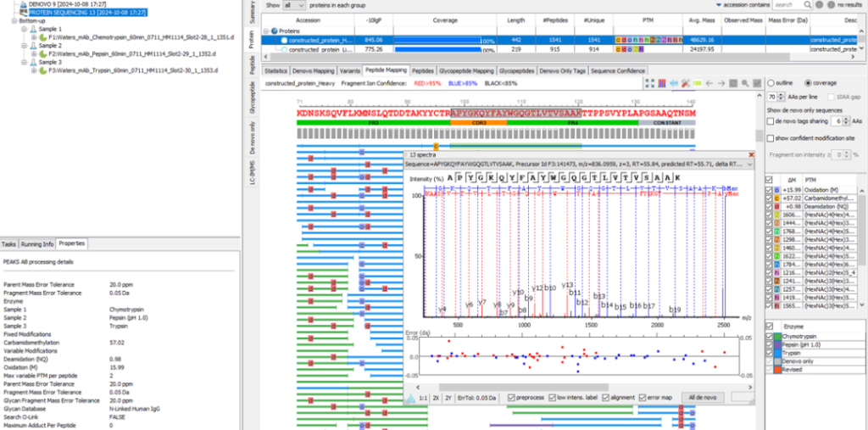The width and height of the screenshot is (868, 430).
Task: Click the 1:1 zoom reset button
Action: tap(422, 397)
